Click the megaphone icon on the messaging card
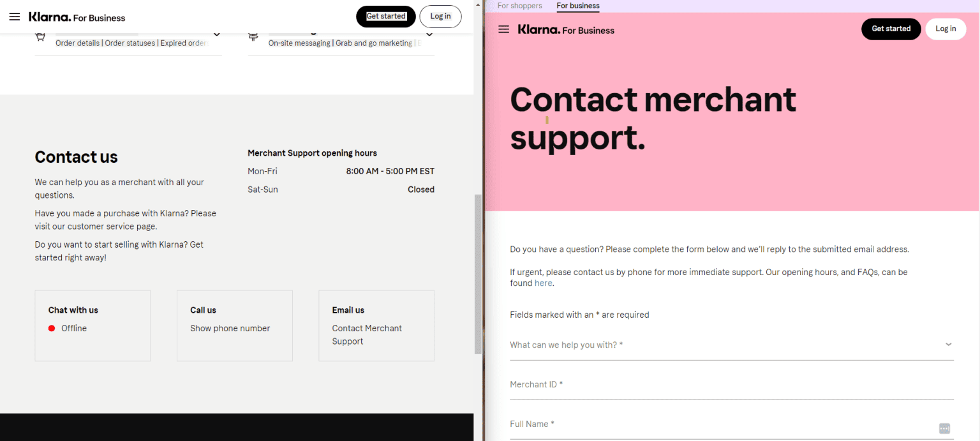 [x=253, y=36]
